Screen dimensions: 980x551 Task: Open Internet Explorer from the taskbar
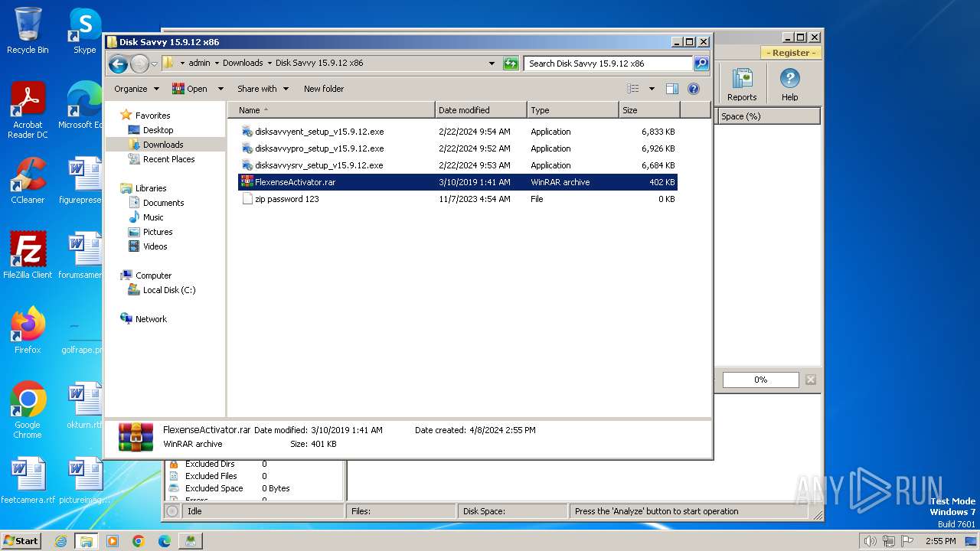(60, 541)
